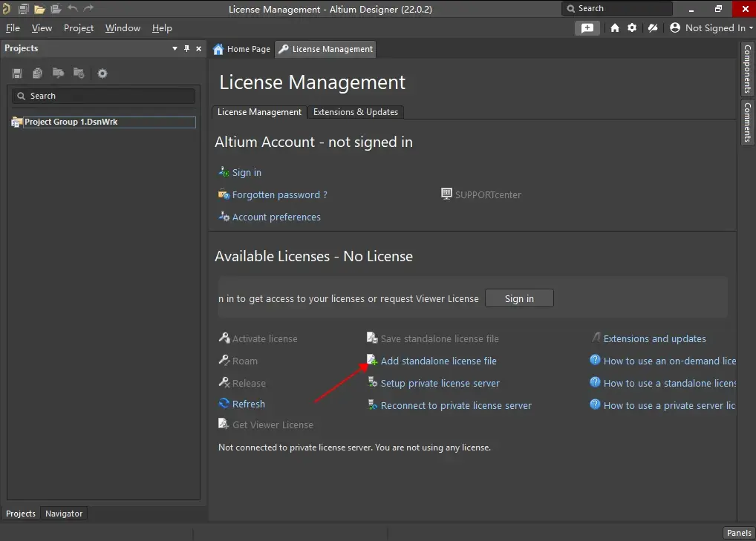
Task: Open the Project menu
Action: pyautogui.click(x=79, y=28)
